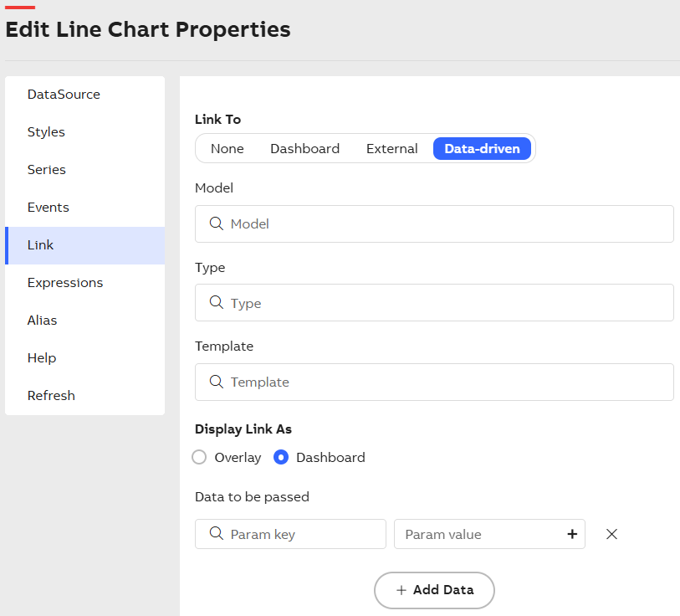This screenshot has width=680, height=616.
Task: Go to the Styles section
Action: [46, 132]
